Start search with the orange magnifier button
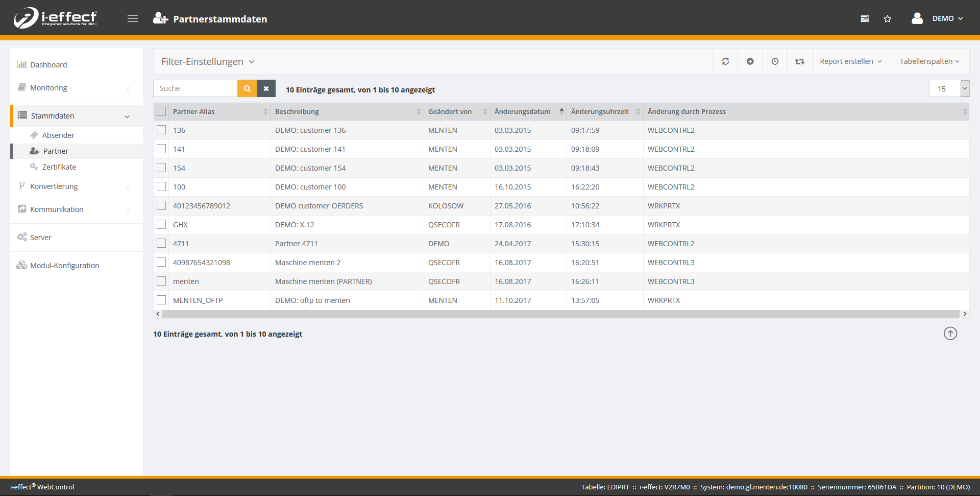Viewport: 980px width, 496px height. tap(247, 88)
